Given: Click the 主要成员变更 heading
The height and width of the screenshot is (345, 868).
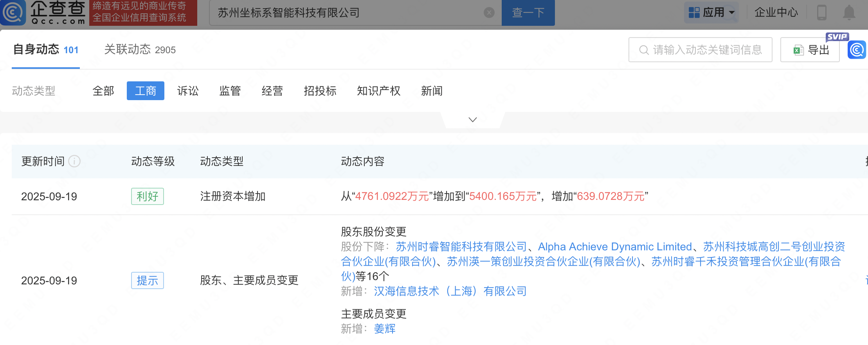Looking at the screenshot, I should click(x=374, y=314).
